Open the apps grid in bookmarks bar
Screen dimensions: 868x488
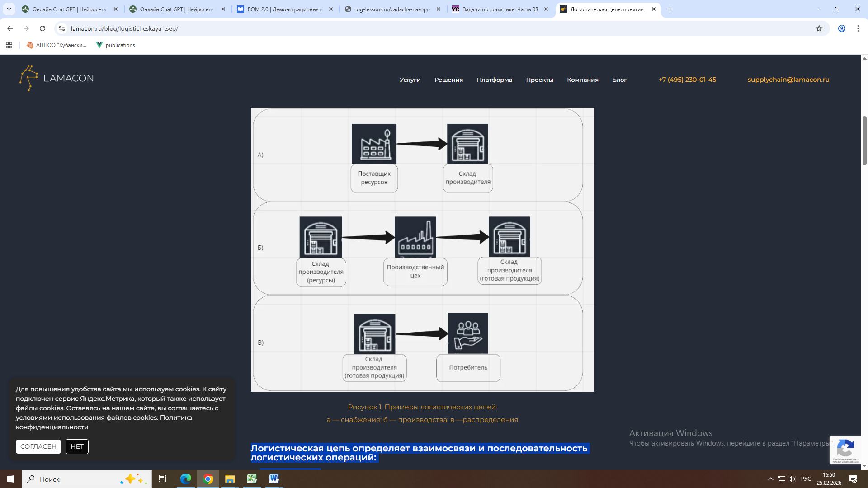(x=9, y=45)
